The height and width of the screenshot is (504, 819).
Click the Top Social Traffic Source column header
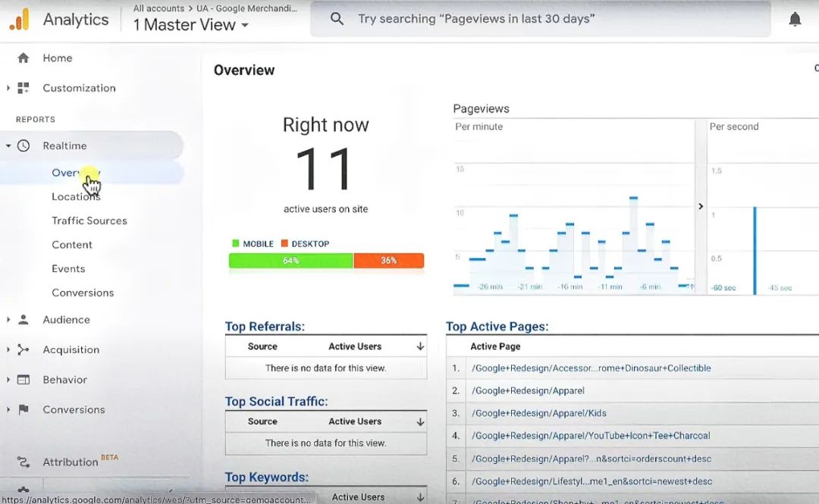coord(262,421)
